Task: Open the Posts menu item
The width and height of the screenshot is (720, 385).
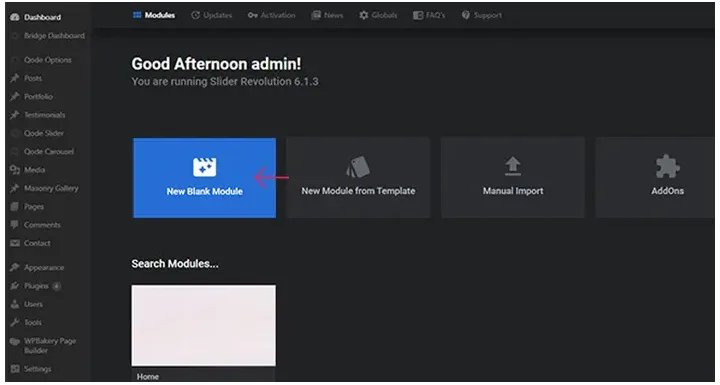Action: 33,79
